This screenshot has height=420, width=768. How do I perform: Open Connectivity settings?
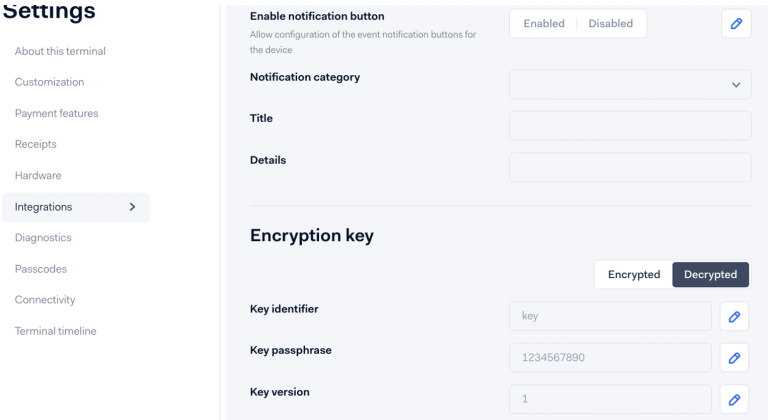pyautogui.click(x=45, y=299)
